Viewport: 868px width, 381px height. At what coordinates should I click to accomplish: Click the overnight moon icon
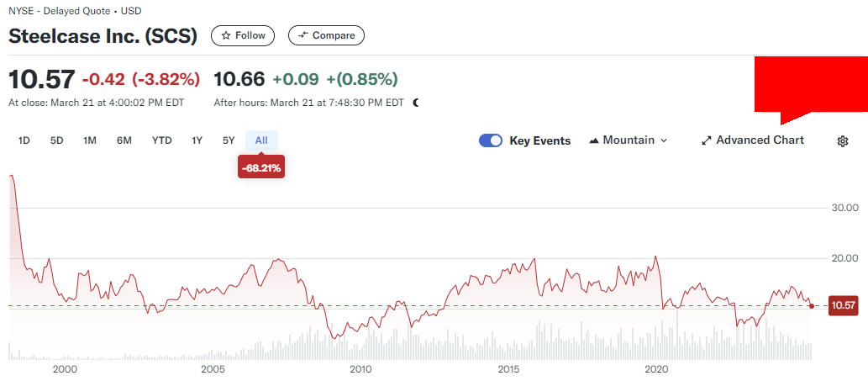(x=416, y=103)
